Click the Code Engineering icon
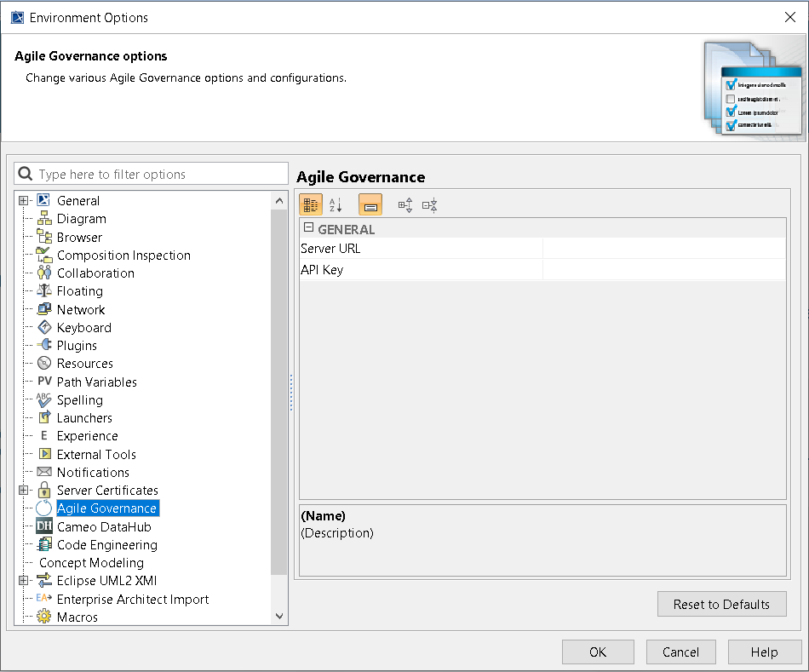The image size is (809, 672). click(44, 544)
